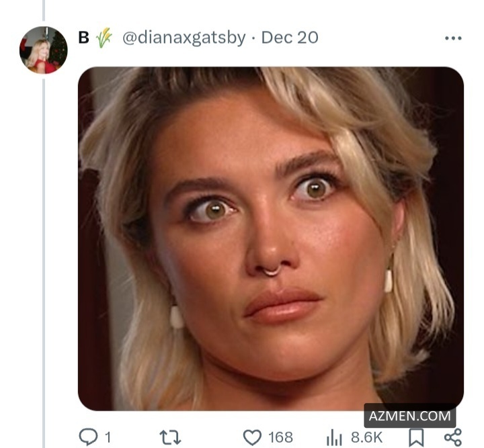Click the Dec 20 timestamp

[x=289, y=38]
